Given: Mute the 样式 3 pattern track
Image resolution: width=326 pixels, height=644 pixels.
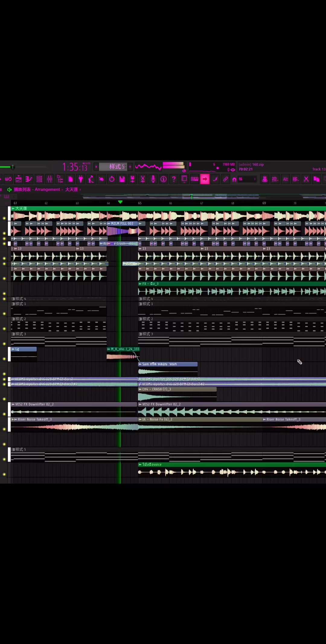Looking at the screenshot, I should point(4,344).
